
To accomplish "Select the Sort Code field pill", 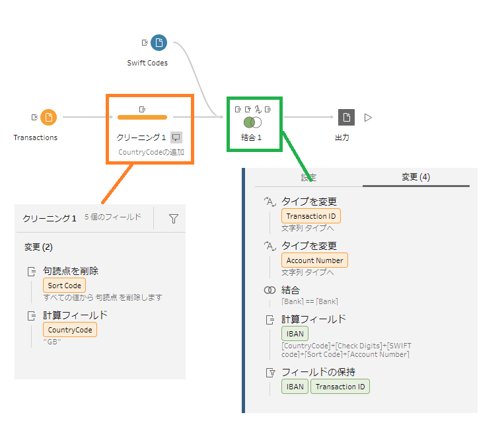I will point(64,286).
